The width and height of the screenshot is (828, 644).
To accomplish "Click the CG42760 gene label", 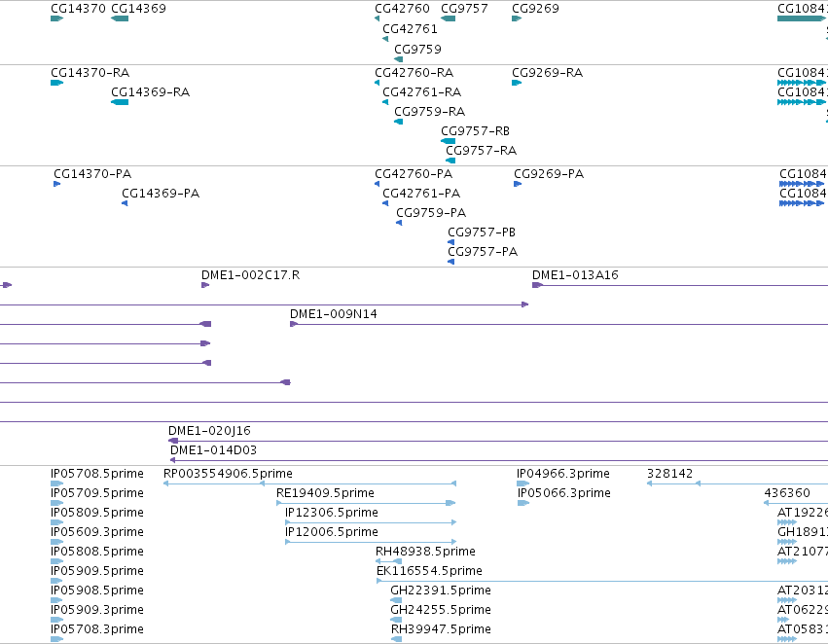I will 402,9.
